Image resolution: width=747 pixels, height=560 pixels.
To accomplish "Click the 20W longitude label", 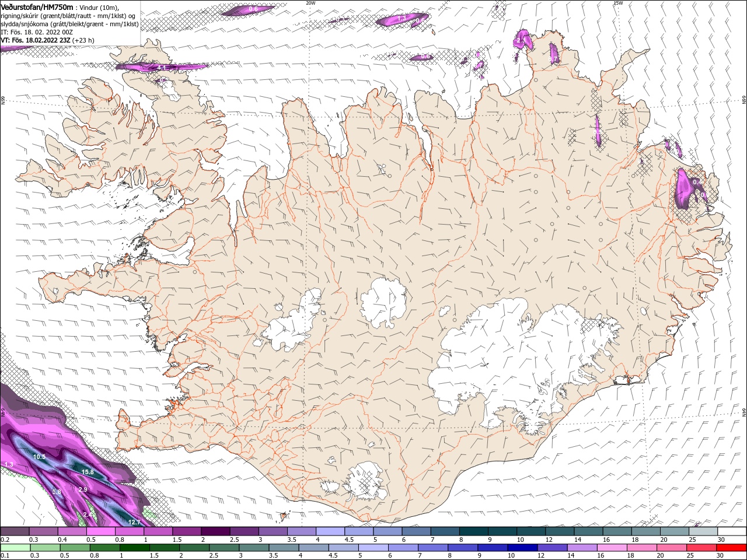I will click(x=310, y=3).
